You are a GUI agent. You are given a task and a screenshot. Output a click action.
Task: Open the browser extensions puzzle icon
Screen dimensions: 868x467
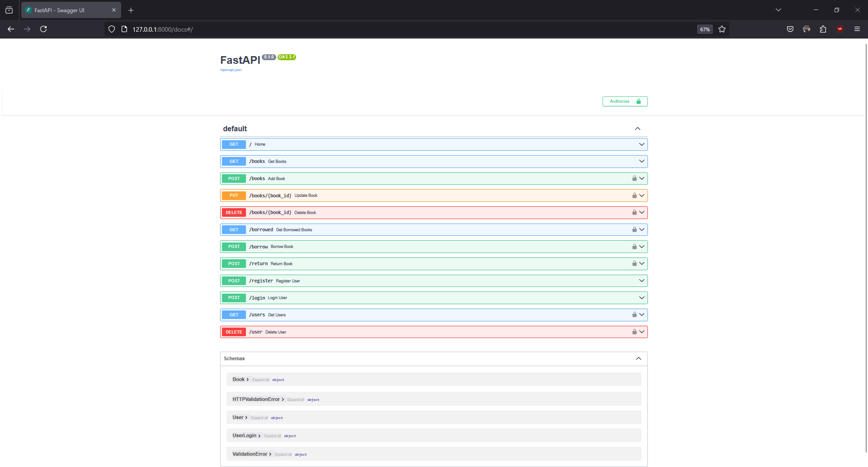tap(823, 29)
